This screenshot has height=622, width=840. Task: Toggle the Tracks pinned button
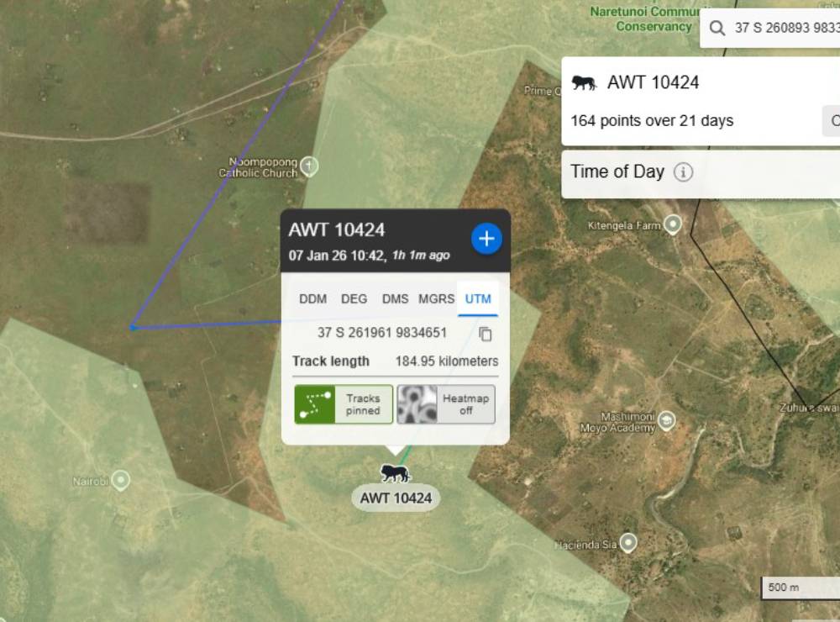coord(345,404)
